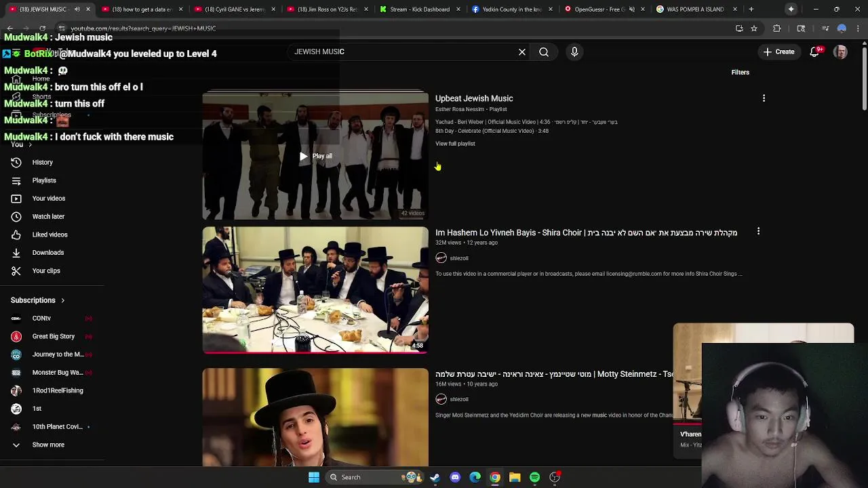
Task: Open the Create button
Action: 778,52
